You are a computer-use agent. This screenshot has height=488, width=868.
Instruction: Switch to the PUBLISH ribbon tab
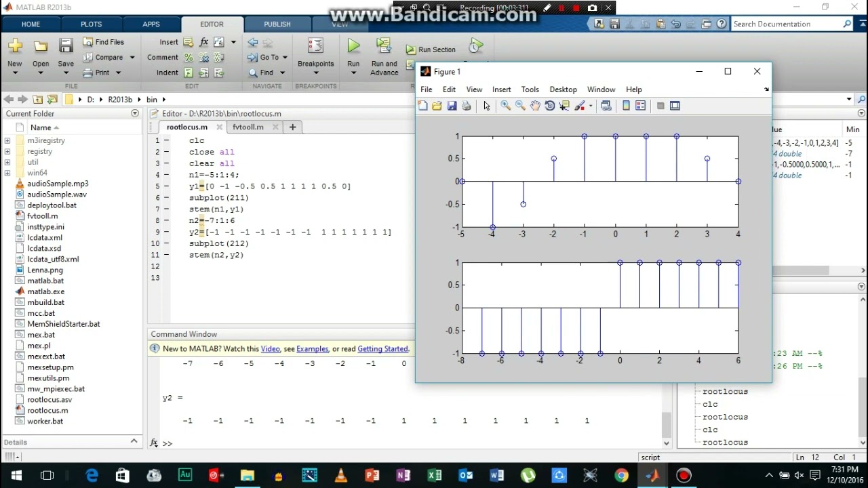pos(277,24)
